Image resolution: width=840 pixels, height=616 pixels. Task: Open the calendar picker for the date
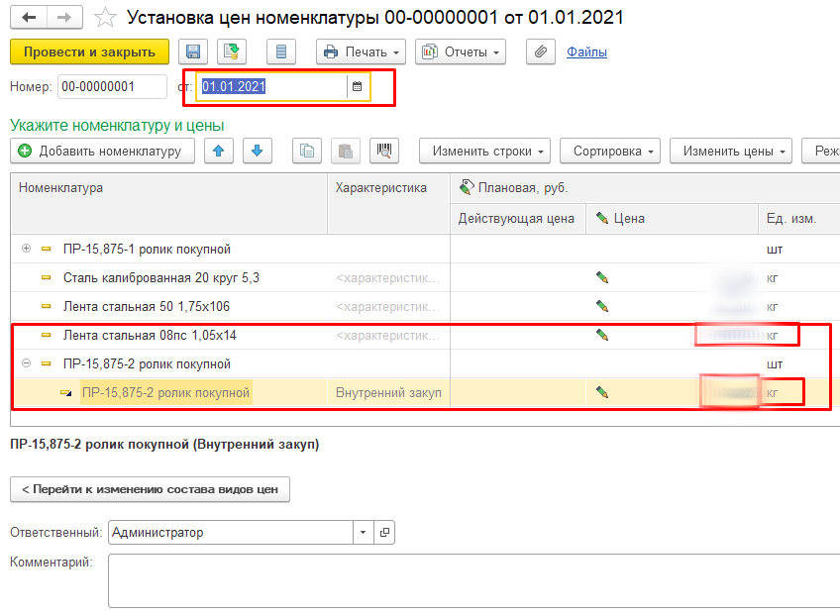click(x=358, y=87)
